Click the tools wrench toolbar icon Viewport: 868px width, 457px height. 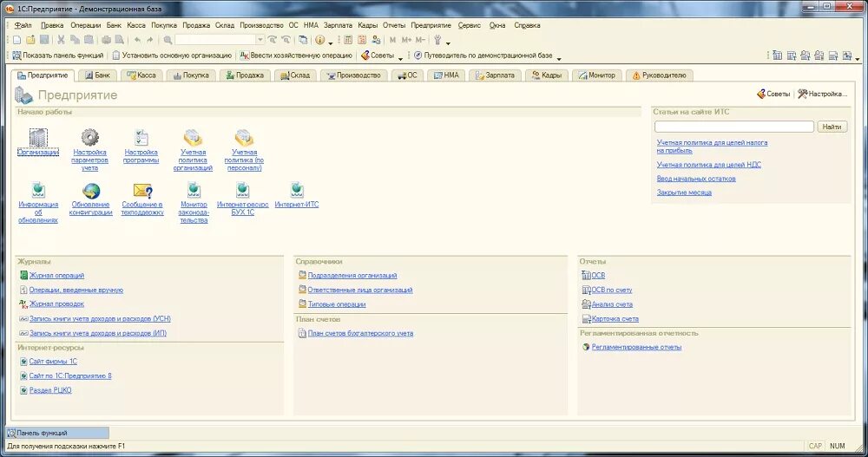437,40
